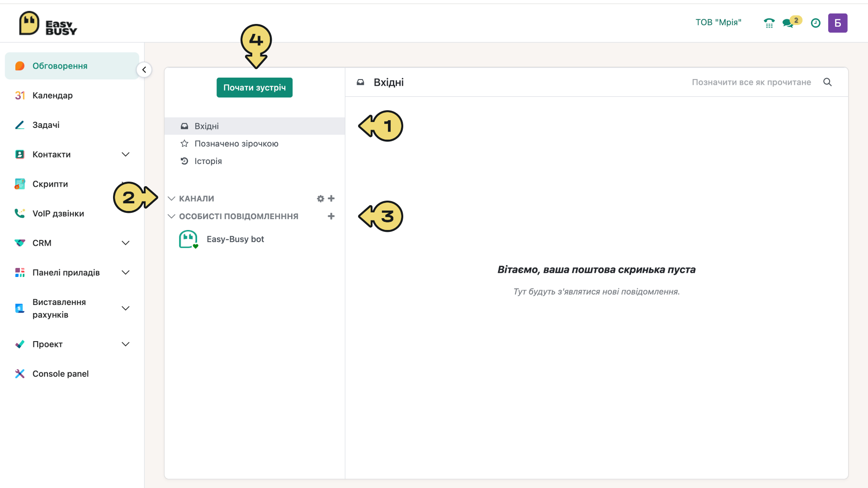Click the Проект checkmark icon

click(x=20, y=344)
